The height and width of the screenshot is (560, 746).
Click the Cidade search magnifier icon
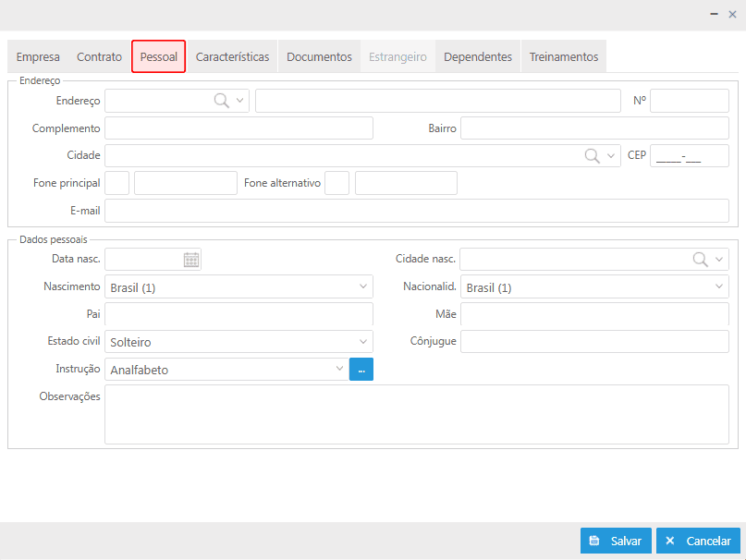coord(592,155)
